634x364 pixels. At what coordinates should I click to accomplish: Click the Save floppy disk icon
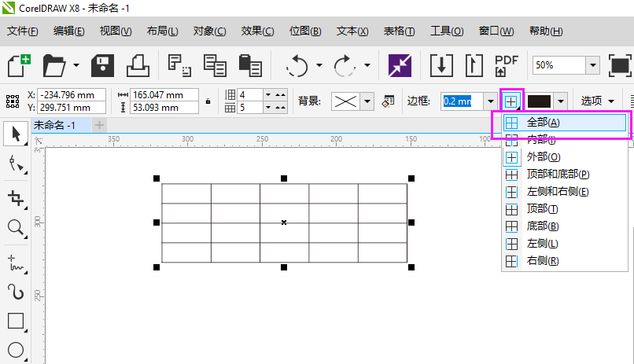(102, 65)
